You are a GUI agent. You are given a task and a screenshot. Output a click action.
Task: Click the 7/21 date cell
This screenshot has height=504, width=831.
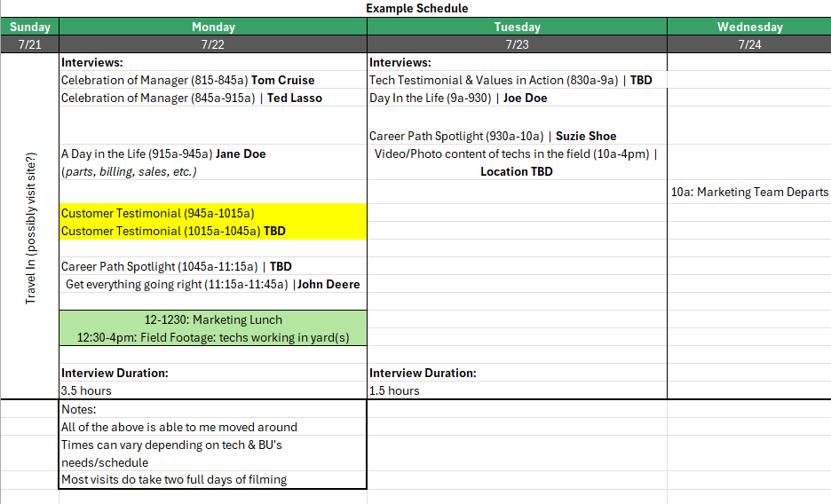[x=29, y=44]
